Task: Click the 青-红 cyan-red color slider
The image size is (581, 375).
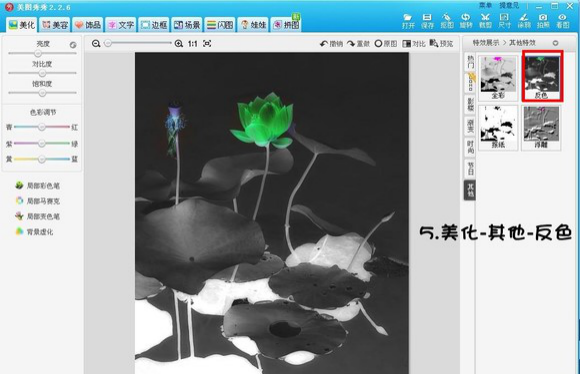Action: click(x=42, y=127)
